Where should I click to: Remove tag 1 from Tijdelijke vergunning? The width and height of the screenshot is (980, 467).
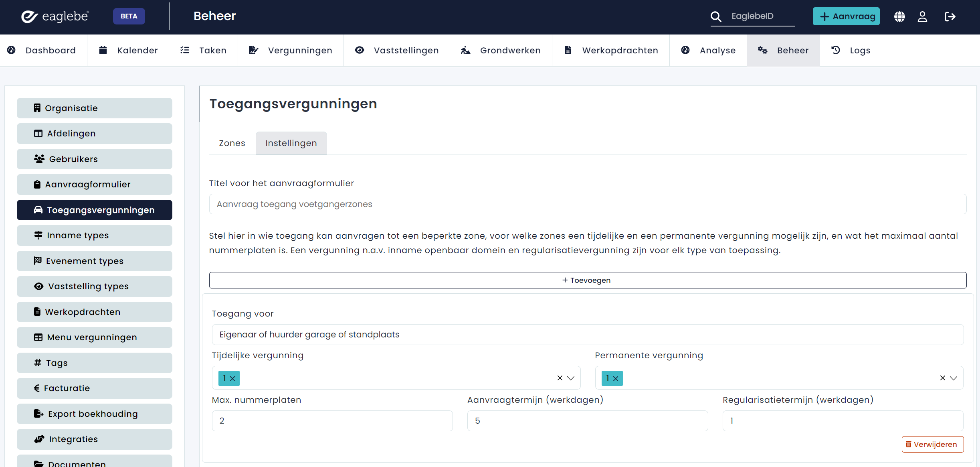click(232, 378)
